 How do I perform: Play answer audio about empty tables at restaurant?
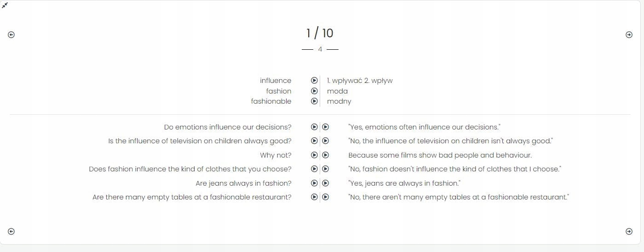(x=325, y=197)
